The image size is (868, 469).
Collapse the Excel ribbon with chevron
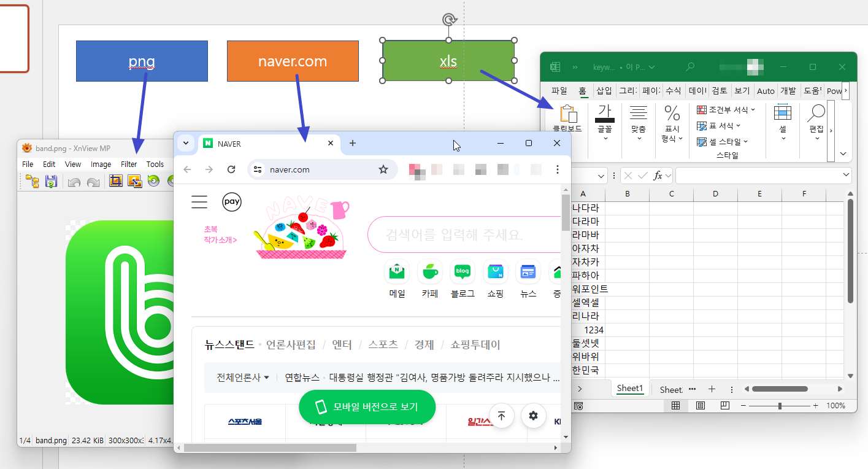coord(843,153)
